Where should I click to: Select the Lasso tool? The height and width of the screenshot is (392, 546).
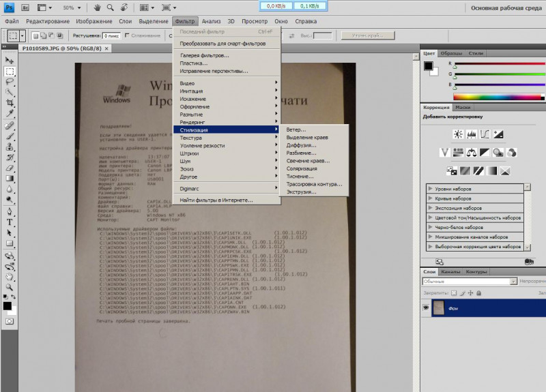(x=10, y=82)
